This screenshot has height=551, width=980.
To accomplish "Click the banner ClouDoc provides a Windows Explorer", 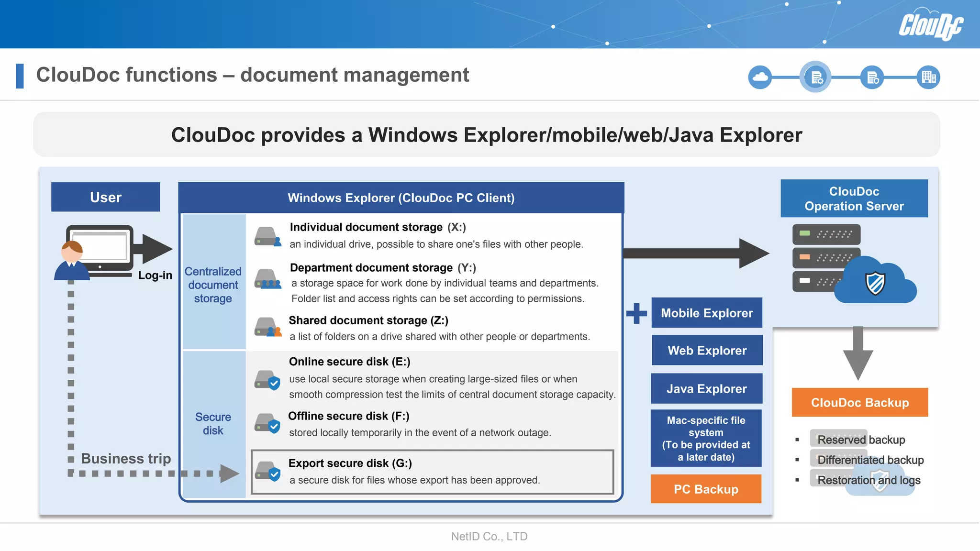I will click(487, 134).
